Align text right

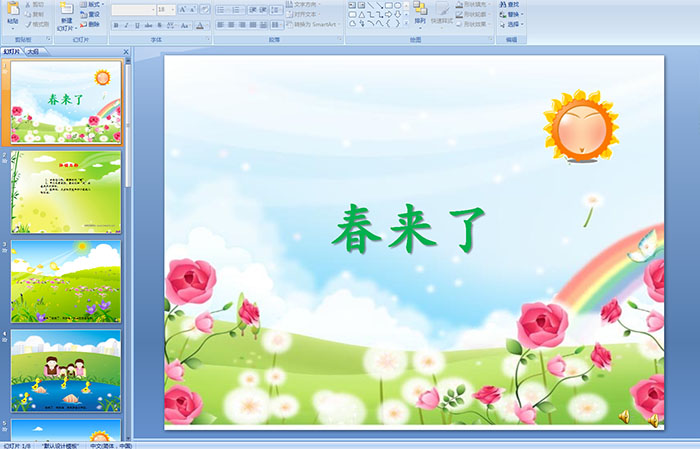click(x=242, y=25)
